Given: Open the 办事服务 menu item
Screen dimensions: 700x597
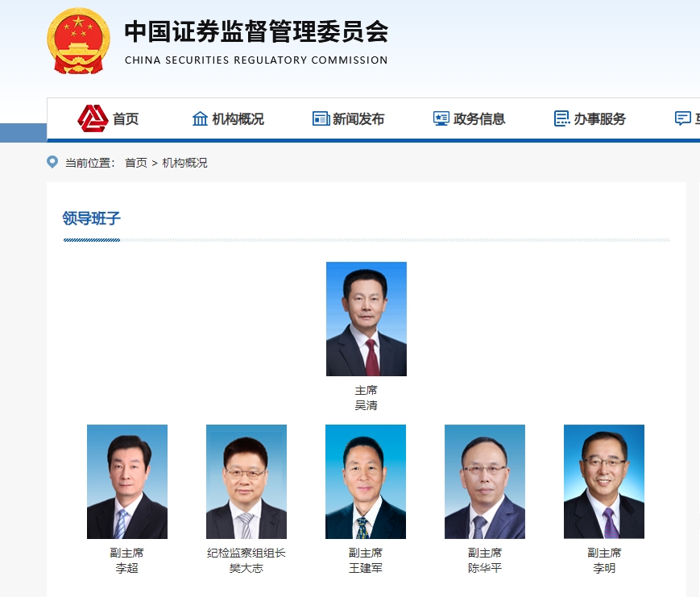Looking at the screenshot, I should [599, 118].
